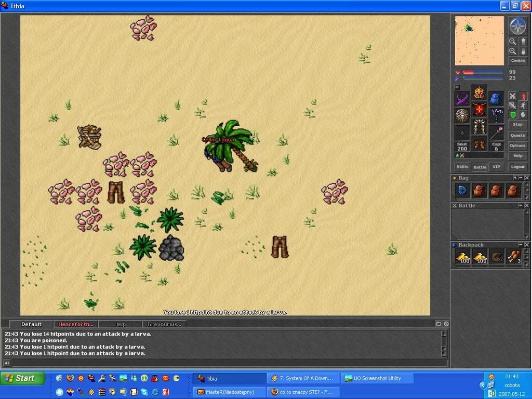
Task: Switch to the Grevourius chat tab
Action: [x=164, y=324]
